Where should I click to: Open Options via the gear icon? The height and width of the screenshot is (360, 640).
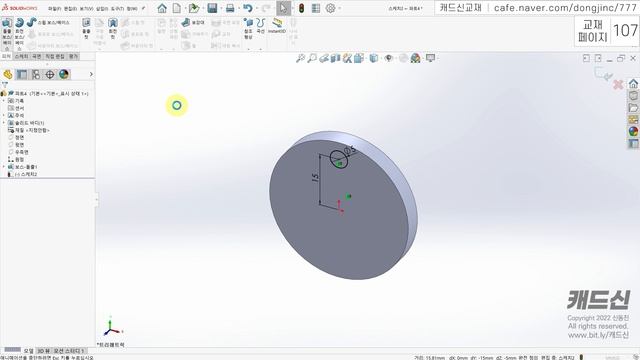click(x=331, y=8)
